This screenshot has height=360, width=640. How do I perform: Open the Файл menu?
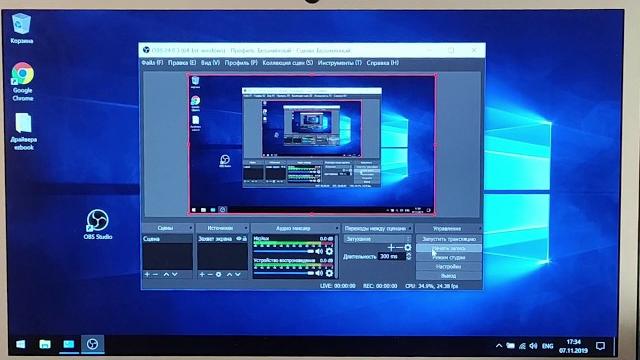152,63
